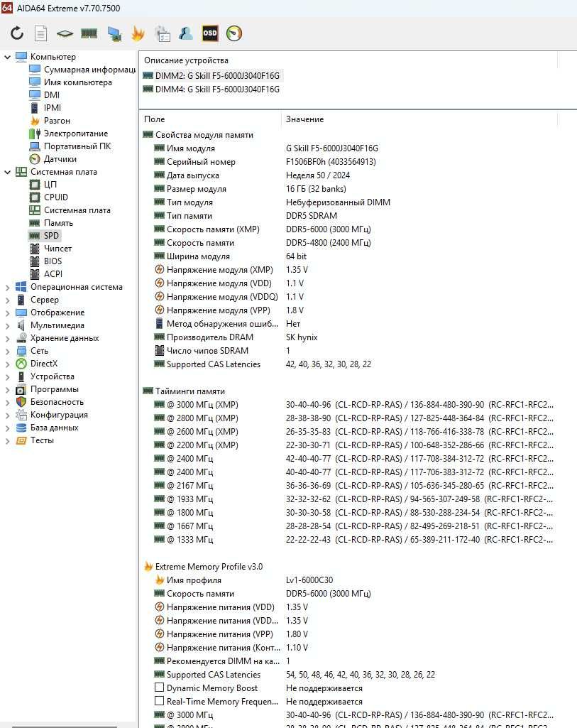Toggle the Dynamic Memory Boost checkbox
This screenshot has width=577, height=728.
click(159, 687)
